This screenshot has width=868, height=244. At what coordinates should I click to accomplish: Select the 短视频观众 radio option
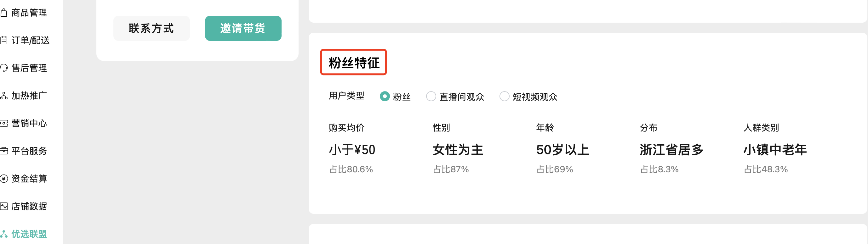coord(504,97)
